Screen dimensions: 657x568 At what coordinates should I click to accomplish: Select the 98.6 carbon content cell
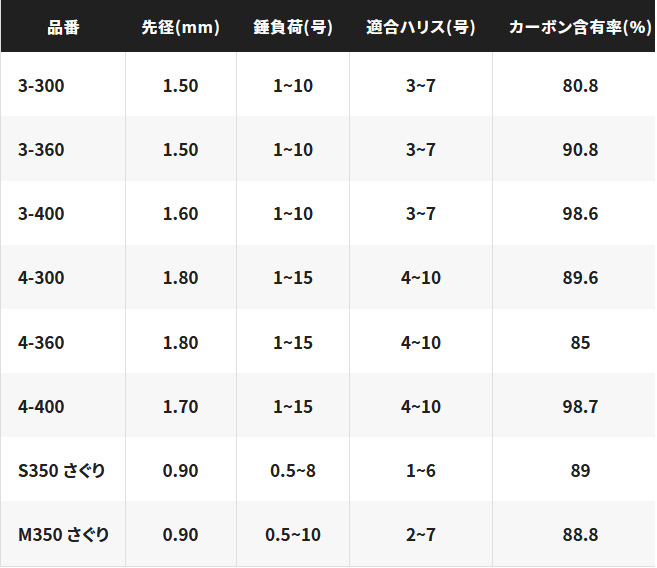(x=580, y=214)
